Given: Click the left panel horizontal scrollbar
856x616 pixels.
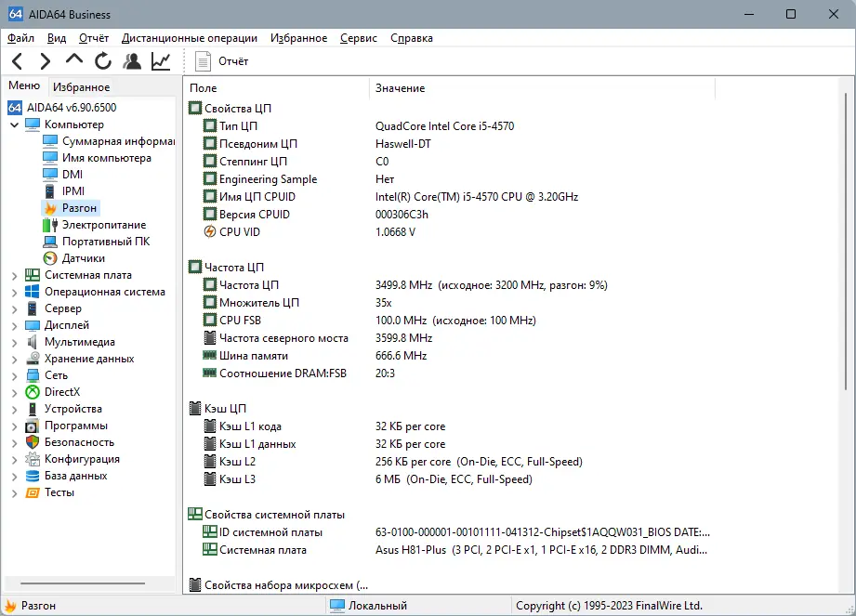Looking at the screenshot, I should click(x=83, y=583).
